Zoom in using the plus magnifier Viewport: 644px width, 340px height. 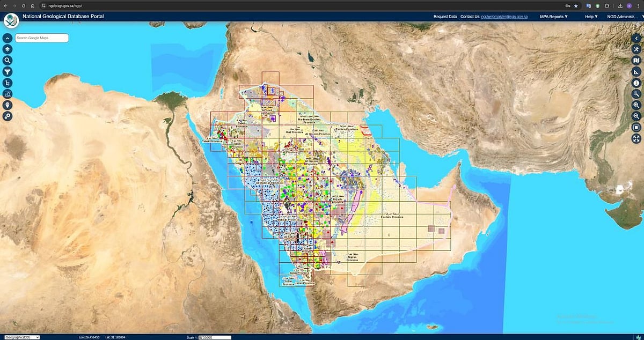pyautogui.click(x=636, y=105)
